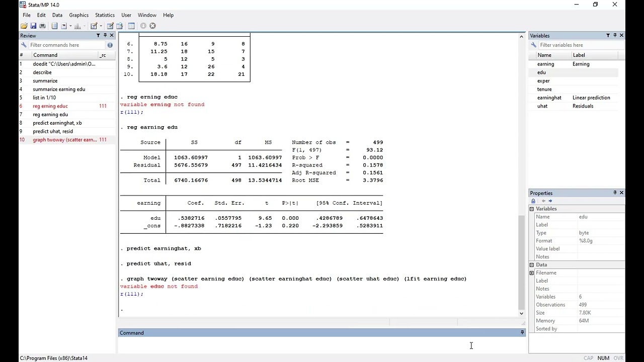The width and height of the screenshot is (644, 362).
Task: Click the Command input box
Action: [321, 345]
